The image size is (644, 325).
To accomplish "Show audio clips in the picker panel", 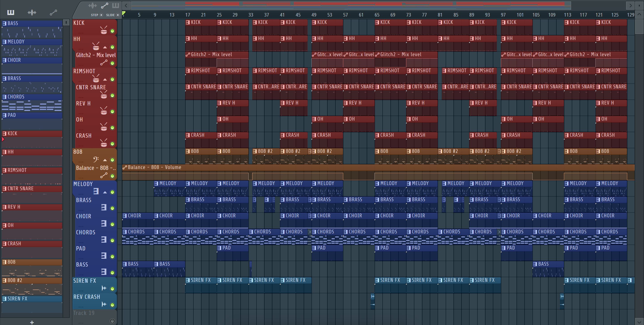I will tap(32, 12).
